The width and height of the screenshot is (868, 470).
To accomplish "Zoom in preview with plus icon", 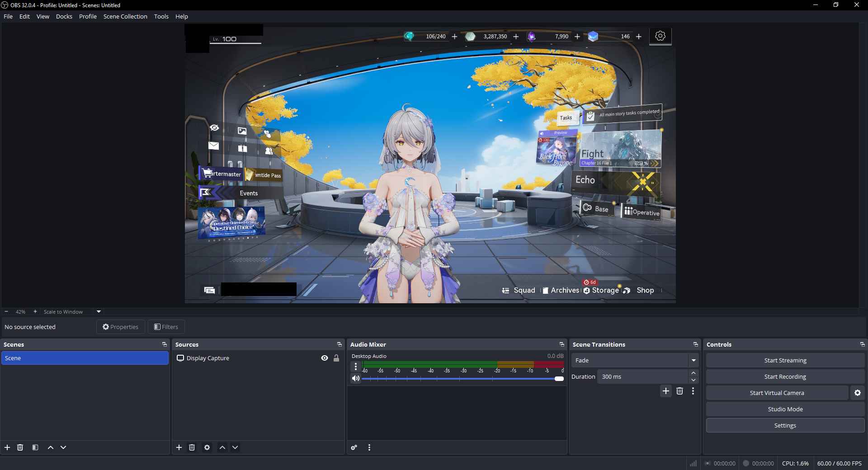I will point(35,312).
